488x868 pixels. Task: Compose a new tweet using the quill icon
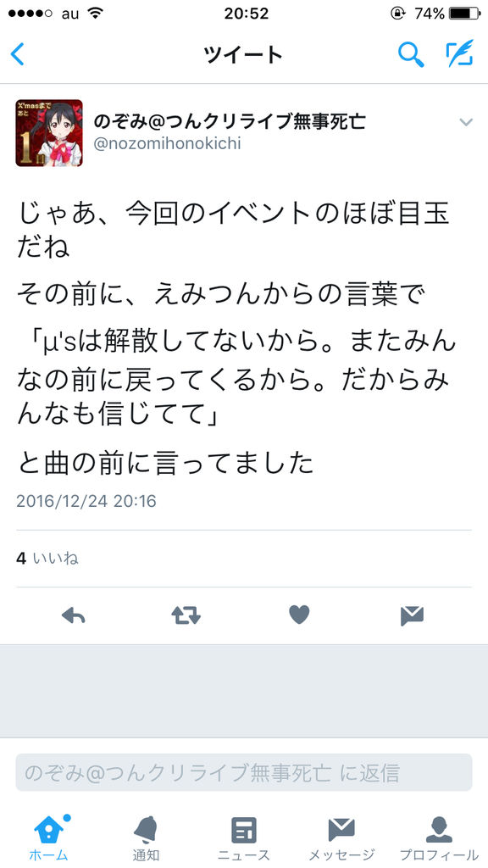[460, 53]
